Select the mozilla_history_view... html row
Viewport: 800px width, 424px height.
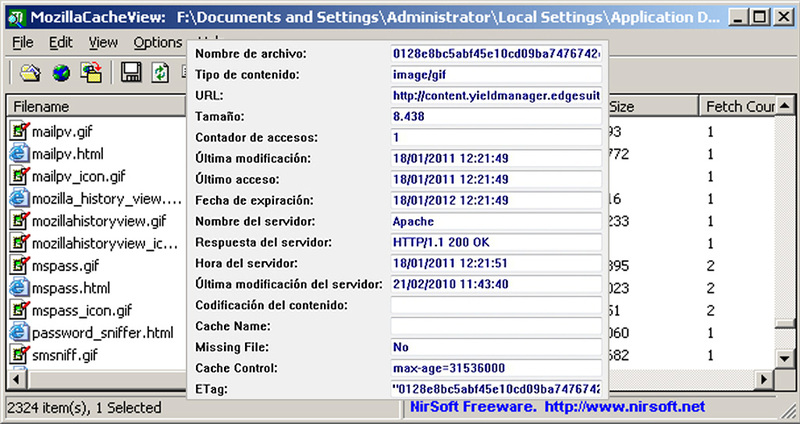pyautogui.click(x=96, y=198)
